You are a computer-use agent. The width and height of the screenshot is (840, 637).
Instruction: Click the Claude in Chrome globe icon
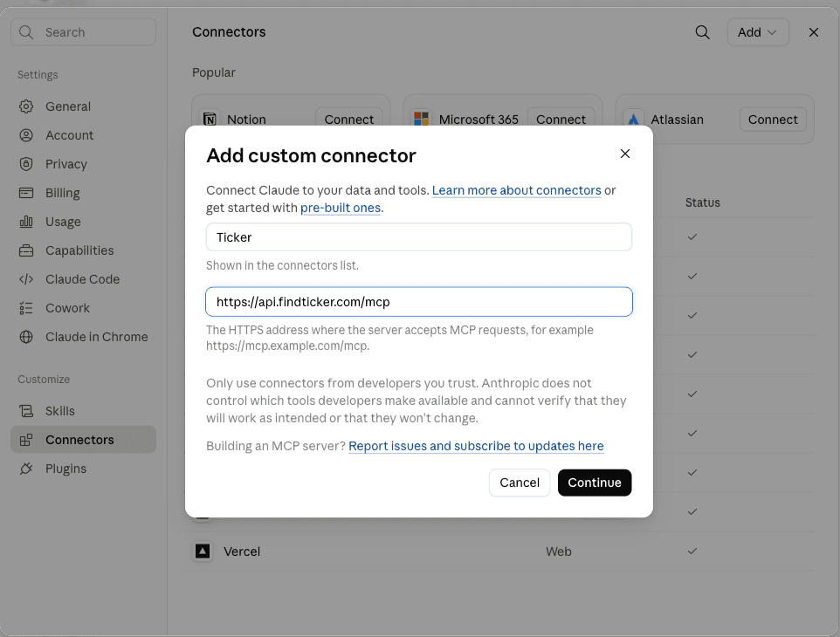point(26,337)
